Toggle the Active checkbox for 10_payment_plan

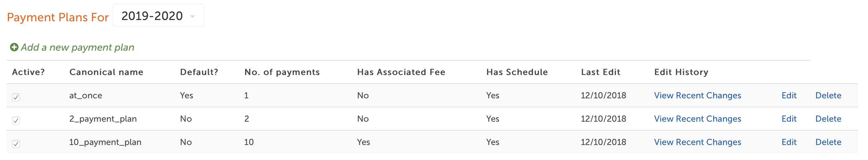(x=16, y=144)
